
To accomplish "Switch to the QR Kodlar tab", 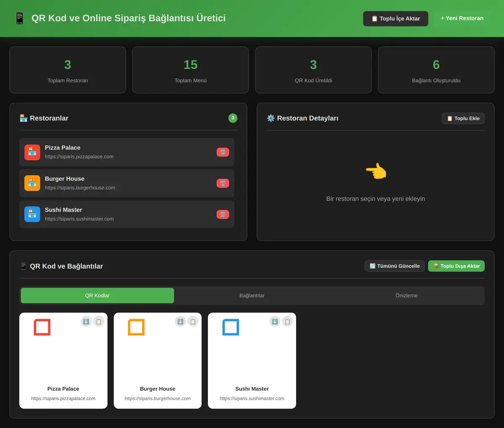I will pyautogui.click(x=97, y=295).
